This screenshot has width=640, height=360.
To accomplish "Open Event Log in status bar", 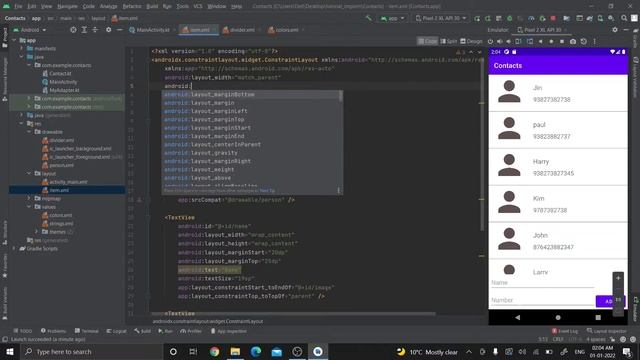I will click(x=565, y=331).
